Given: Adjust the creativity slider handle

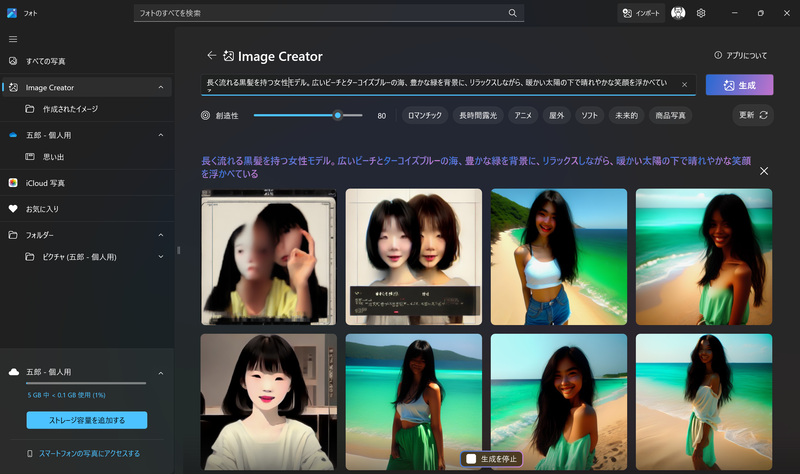Looking at the screenshot, I should tap(338, 115).
